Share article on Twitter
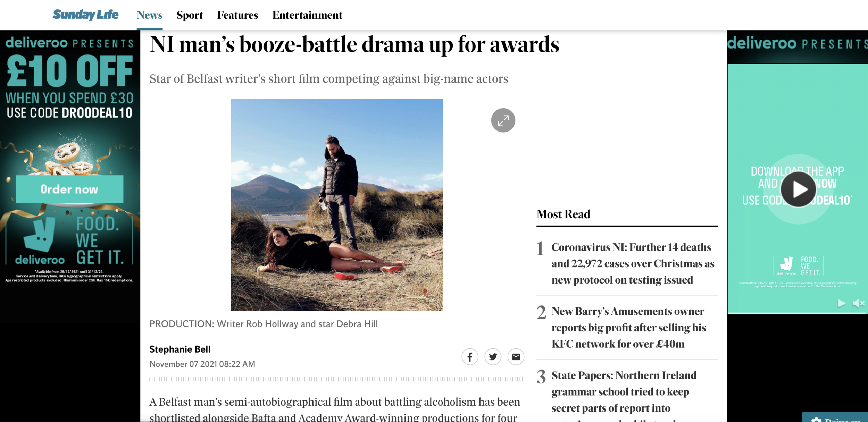The image size is (868, 422). 493,357
